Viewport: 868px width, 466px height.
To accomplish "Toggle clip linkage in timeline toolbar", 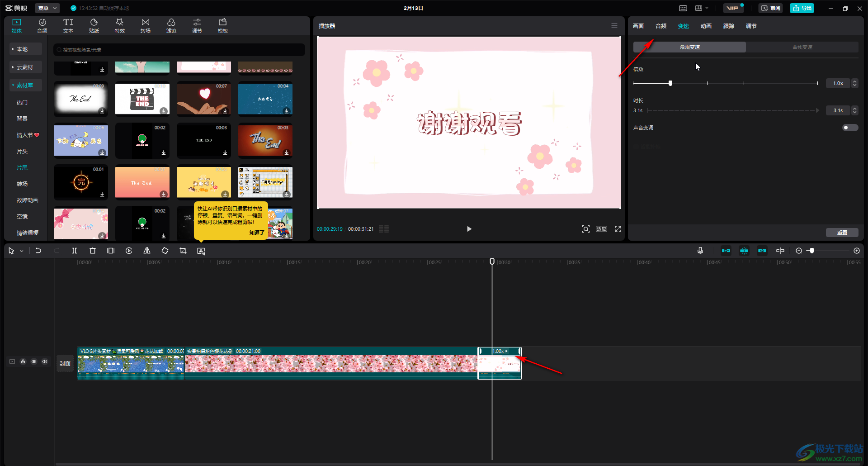I will coord(762,251).
